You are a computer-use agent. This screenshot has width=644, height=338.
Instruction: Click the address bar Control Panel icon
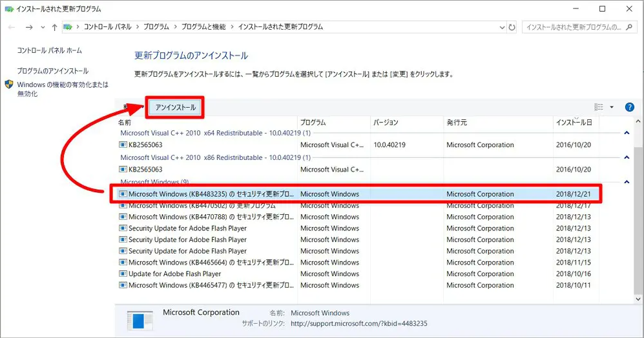click(68, 27)
